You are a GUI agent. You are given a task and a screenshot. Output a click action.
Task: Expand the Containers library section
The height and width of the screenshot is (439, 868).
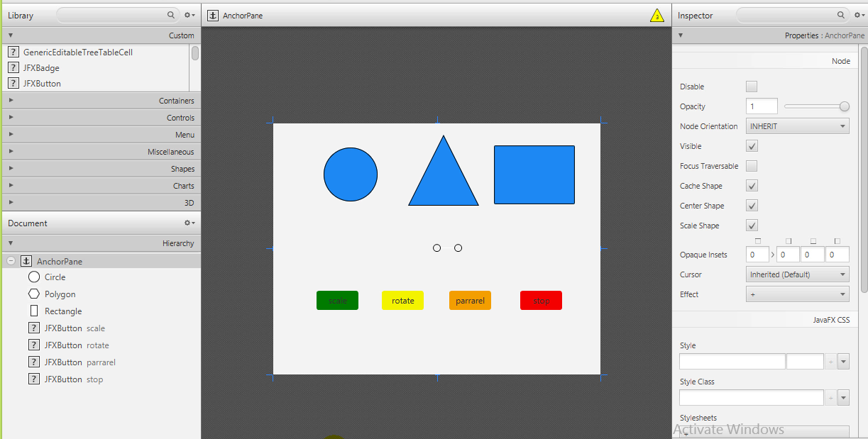(101, 101)
